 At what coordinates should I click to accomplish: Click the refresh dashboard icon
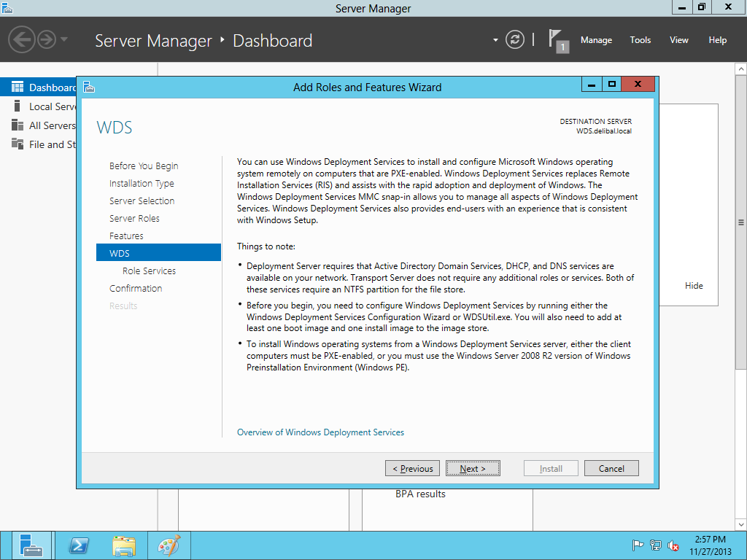coord(515,39)
